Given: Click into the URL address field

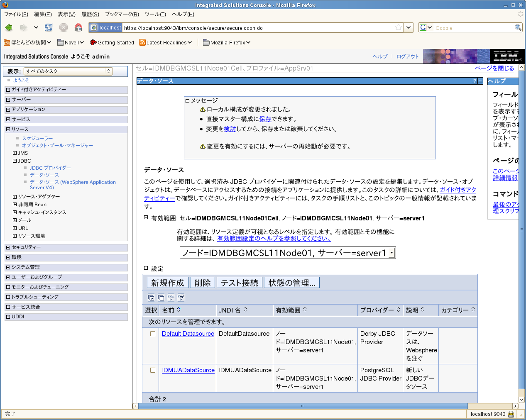Looking at the screenshot, I should click(x=257, y=28).
